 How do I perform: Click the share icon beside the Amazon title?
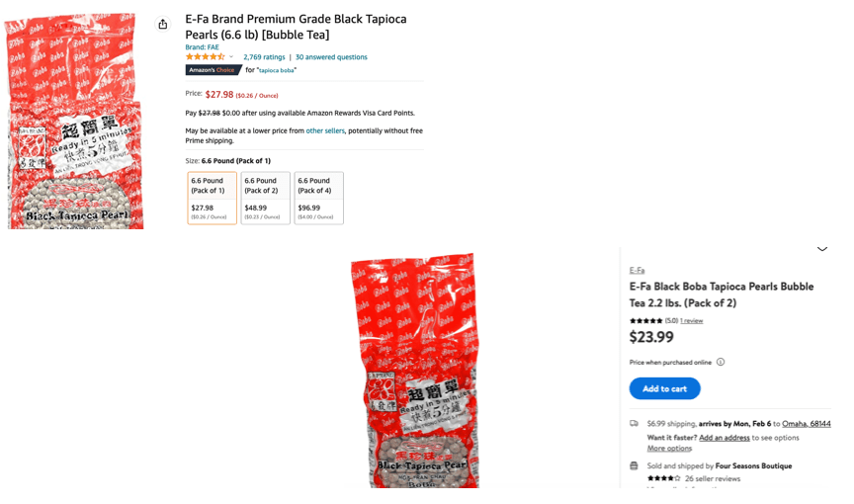coord(163,24)
